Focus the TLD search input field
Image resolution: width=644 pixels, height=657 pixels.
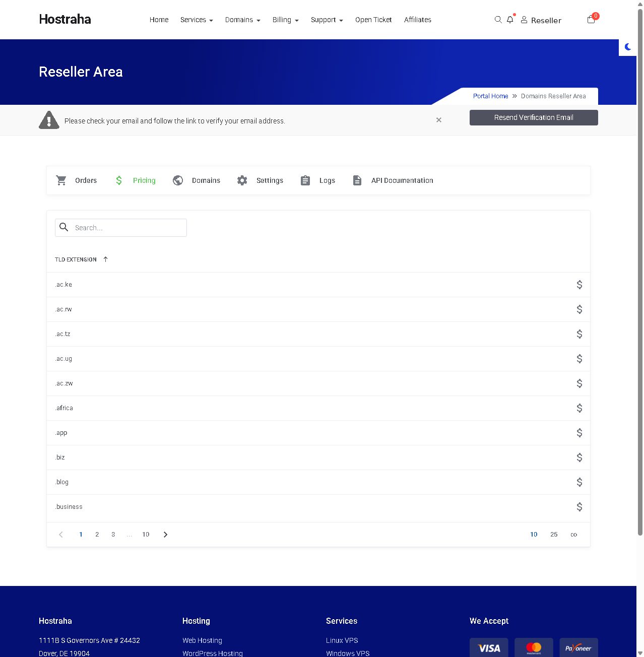[x=121, y=228]
